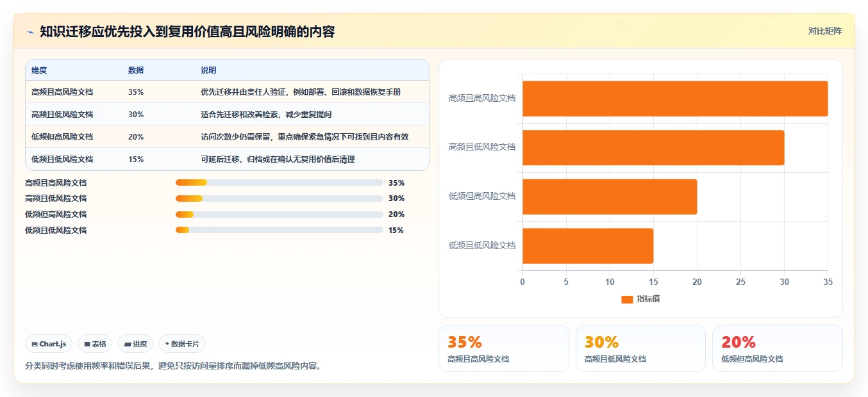Select the 表格 tag chip
868x397 pixels.
(95, 344)
